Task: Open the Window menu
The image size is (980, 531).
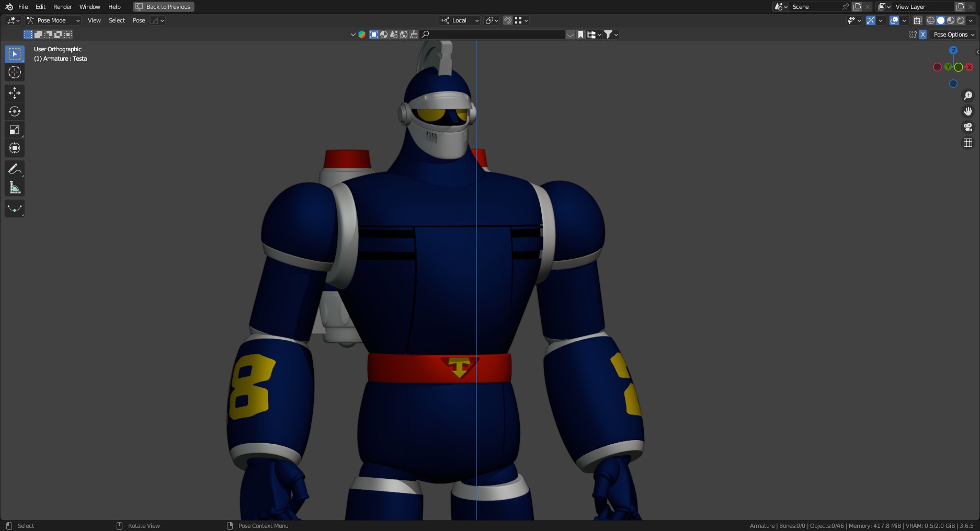Action: [x=89, y=7]
